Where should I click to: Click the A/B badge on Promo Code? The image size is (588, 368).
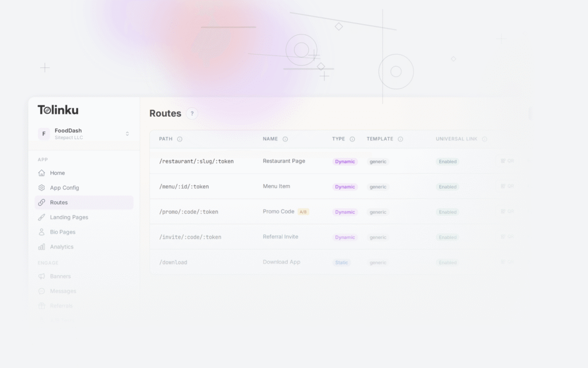pos(303,212)
